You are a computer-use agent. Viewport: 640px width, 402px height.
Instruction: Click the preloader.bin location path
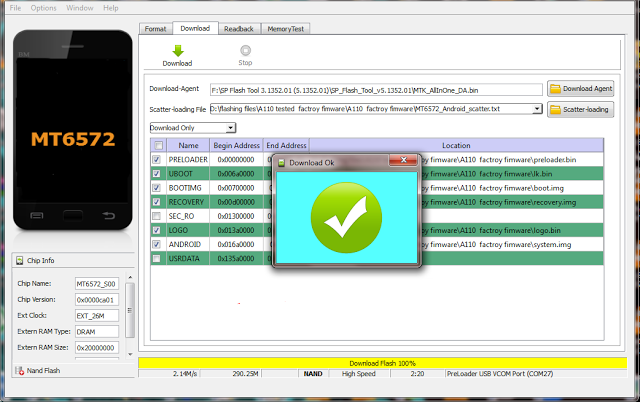point(499,160)
